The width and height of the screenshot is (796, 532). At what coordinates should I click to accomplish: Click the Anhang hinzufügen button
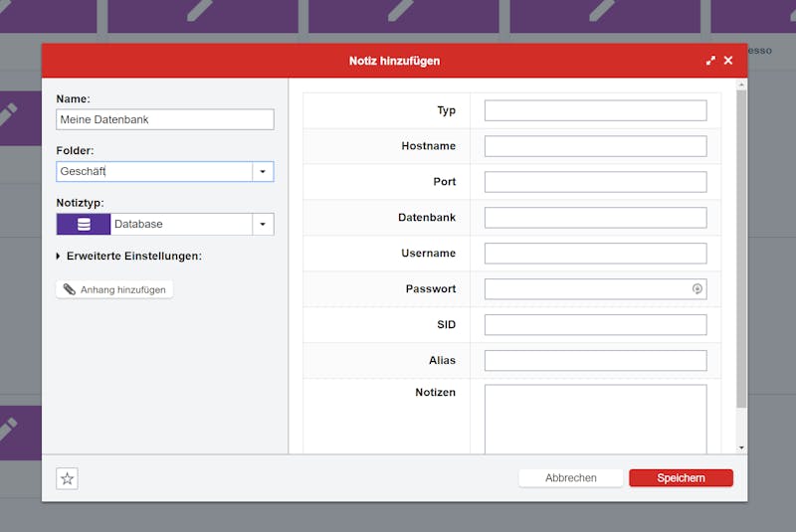point(114,289)
